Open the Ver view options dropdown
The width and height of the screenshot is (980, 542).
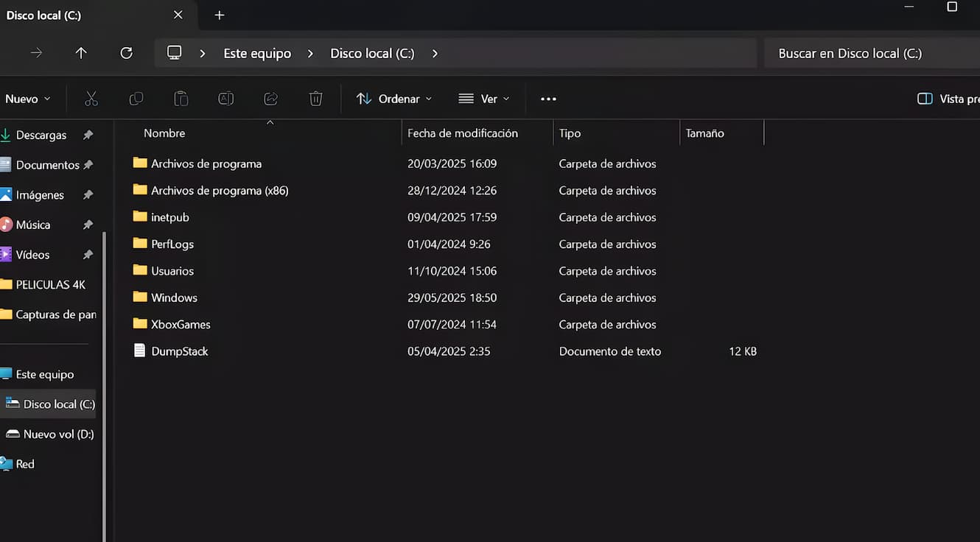[483, 99]
